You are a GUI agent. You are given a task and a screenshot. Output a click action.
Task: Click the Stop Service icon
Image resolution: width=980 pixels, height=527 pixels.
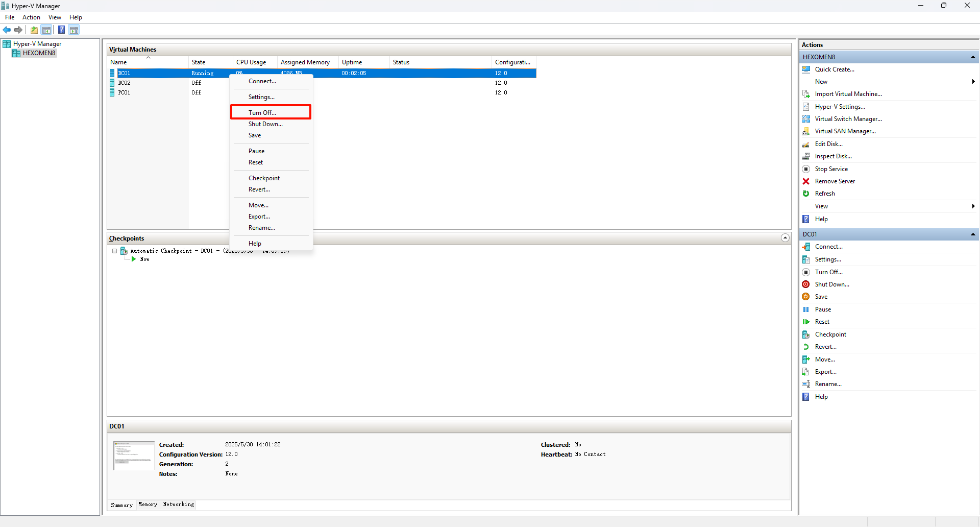pyautogui.click(x=806, y=169)
